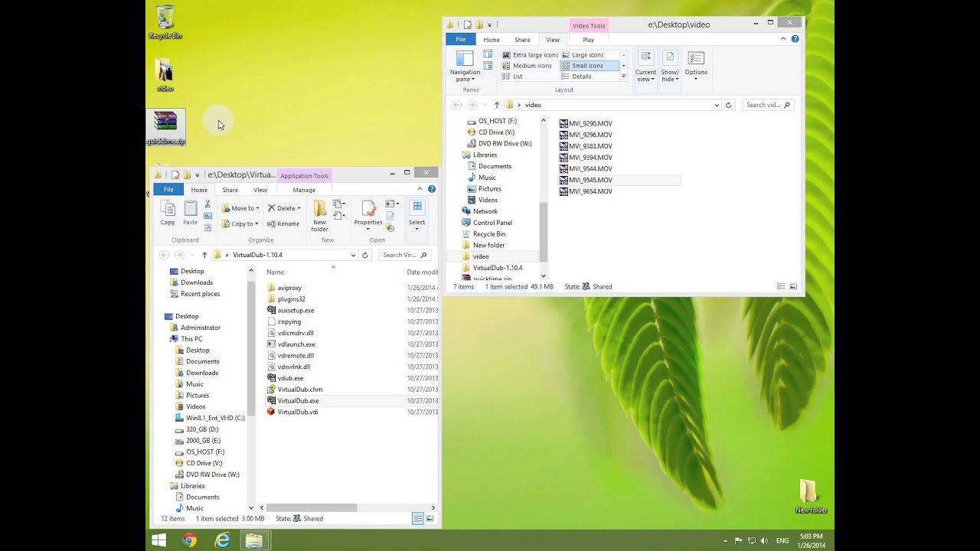Image resolution: width=980 pixels, height=551 pixels.
Task: Go up one level in VirtualDub window
Action: click(204, 255)
